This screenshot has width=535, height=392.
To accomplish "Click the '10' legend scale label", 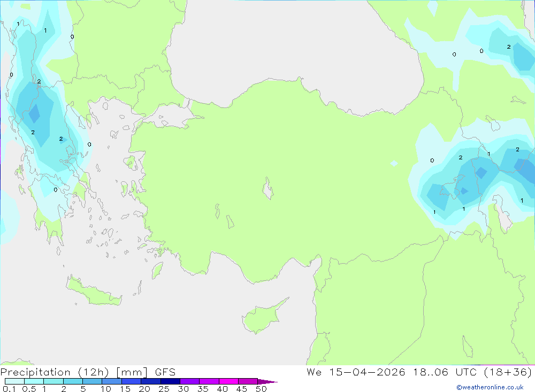I will (x=105, y=389).
